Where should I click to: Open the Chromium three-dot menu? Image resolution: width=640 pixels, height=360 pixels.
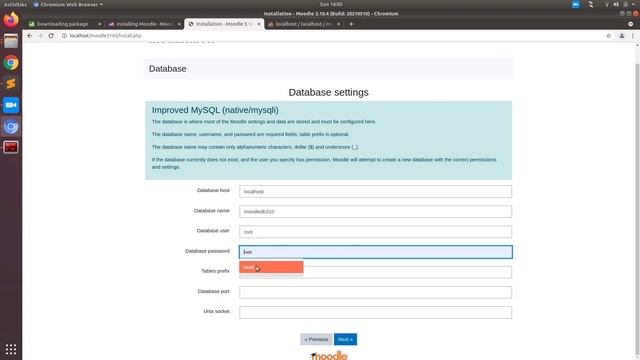point(633,36)
